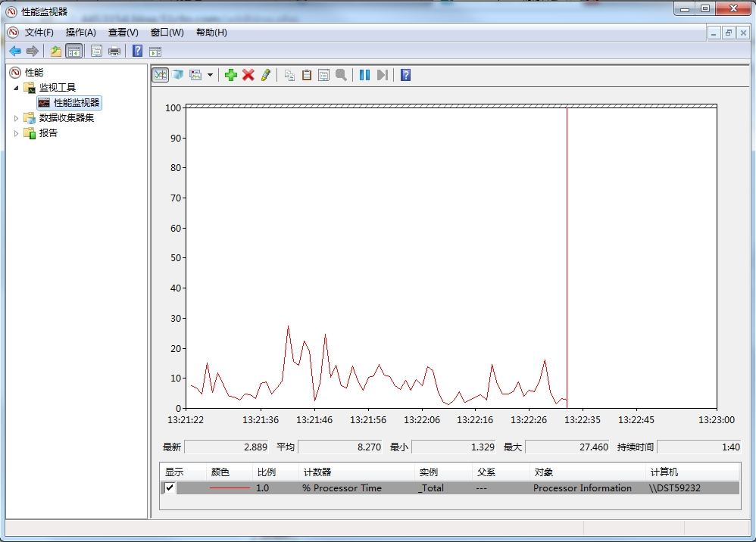Click Processor Information object cell
This screenshot has width=756, height=542.
[x=583, y=488]
